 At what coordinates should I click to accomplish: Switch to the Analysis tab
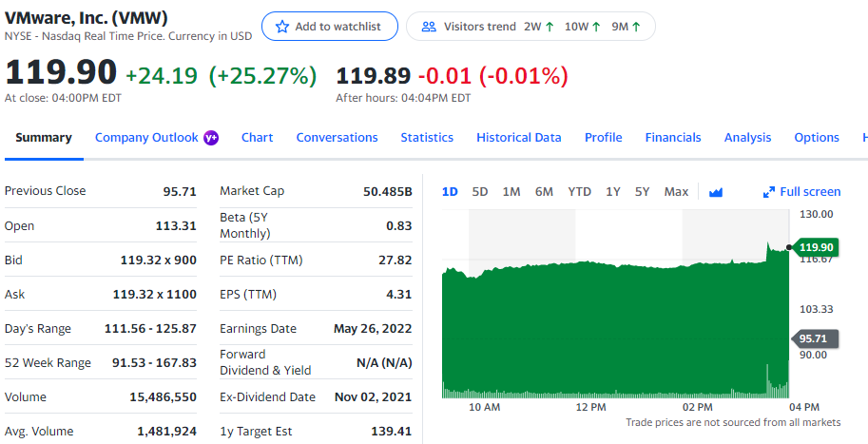coord(747,138)
